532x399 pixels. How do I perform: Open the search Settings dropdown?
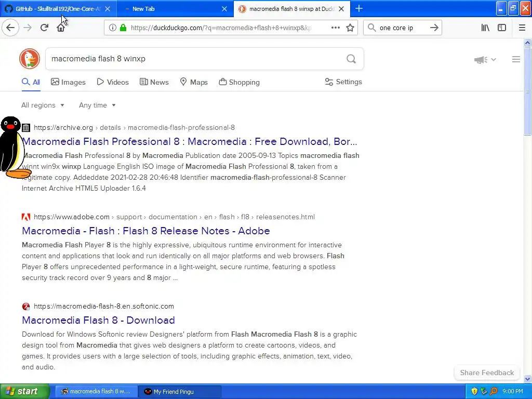pyautogui.click(x=343, y=82)
